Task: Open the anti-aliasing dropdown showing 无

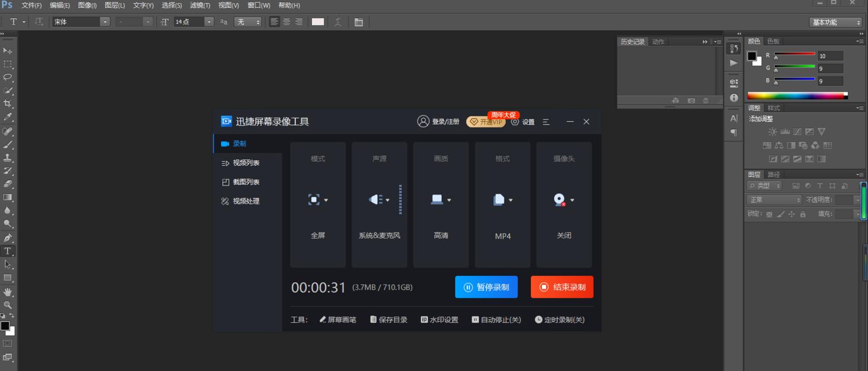Action: [248, 21]
